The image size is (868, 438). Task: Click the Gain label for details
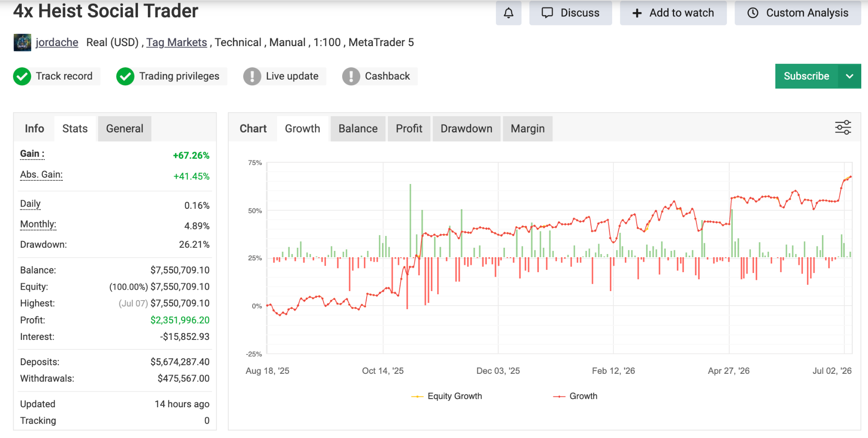[32, 154]
